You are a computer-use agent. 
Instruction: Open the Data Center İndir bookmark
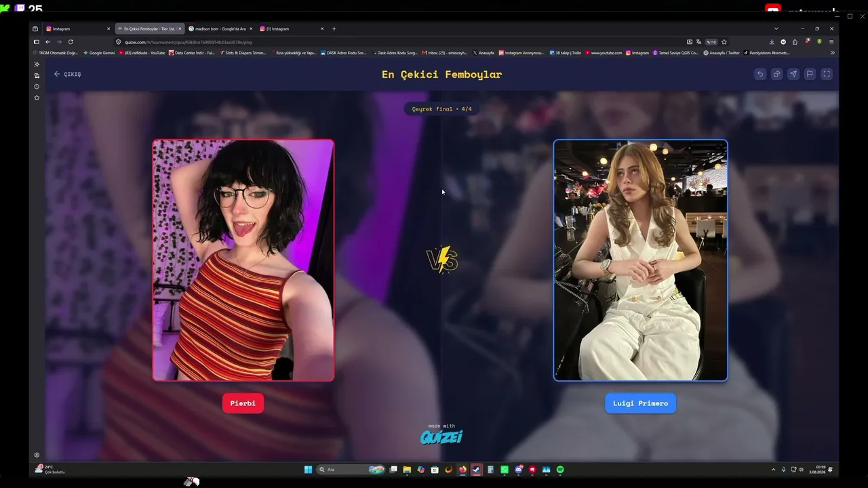tap(192, 53)
